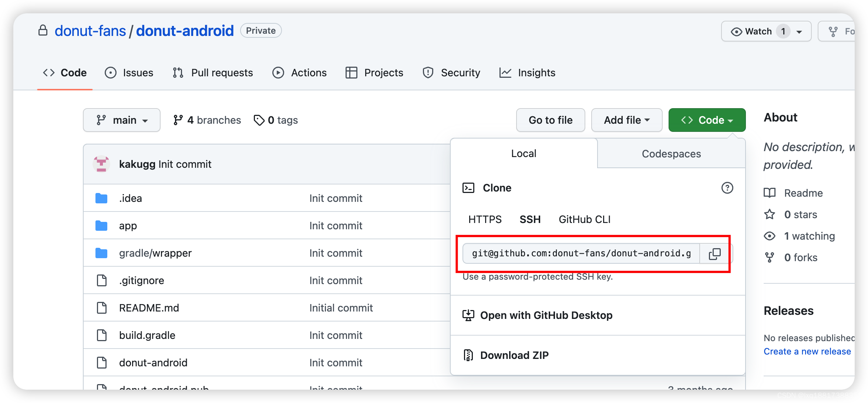This screenshot has width=868, height=403.
Task: Open the .idea folder name
Action: (130, 199)
